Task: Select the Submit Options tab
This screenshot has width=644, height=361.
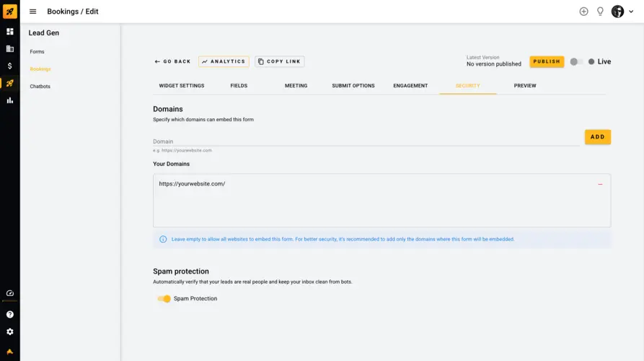Action: (353, 85)
